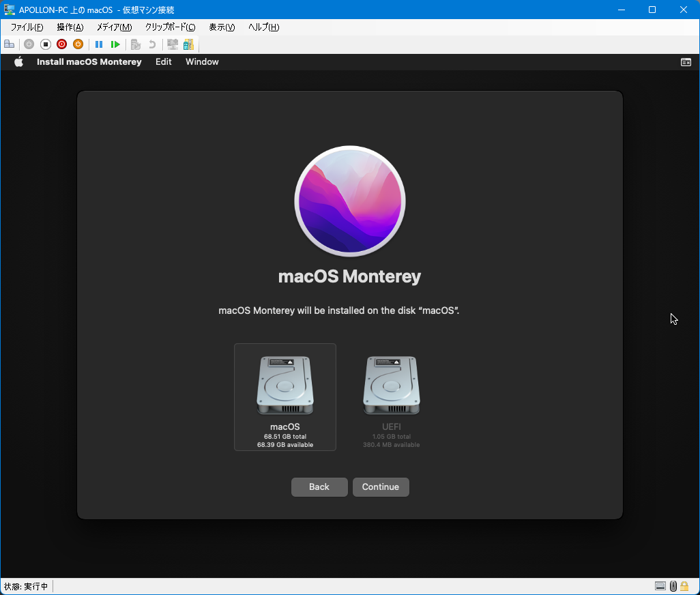
Task: Open the macOS Edit menu
Action: tap(163, 61)
